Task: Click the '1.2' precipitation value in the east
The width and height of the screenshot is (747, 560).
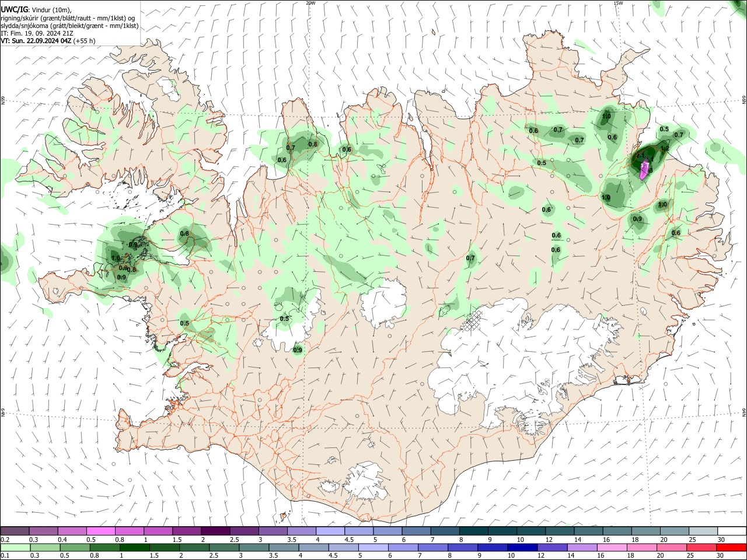Action: click(664, 148)
